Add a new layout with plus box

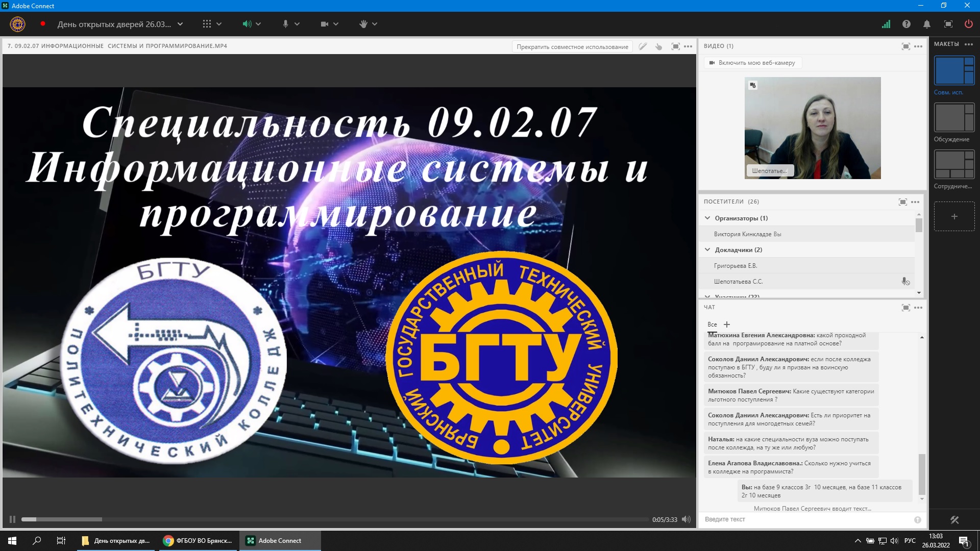(x=954, y=216)
